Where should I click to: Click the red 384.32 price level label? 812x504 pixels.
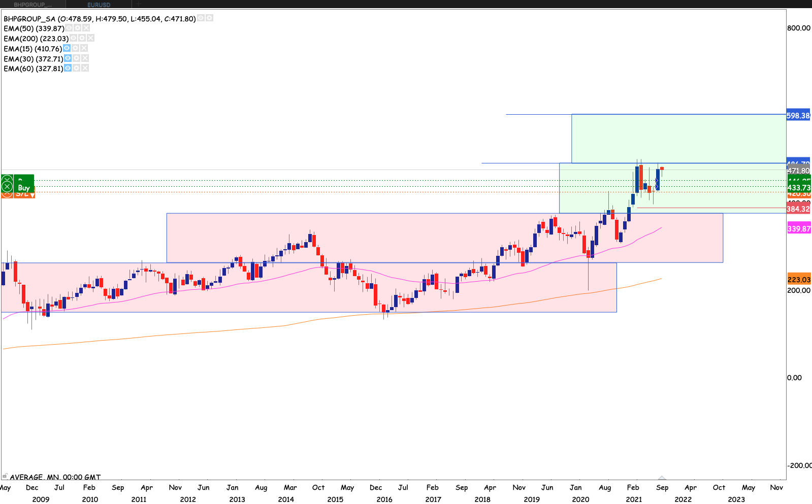coord(798,209)
